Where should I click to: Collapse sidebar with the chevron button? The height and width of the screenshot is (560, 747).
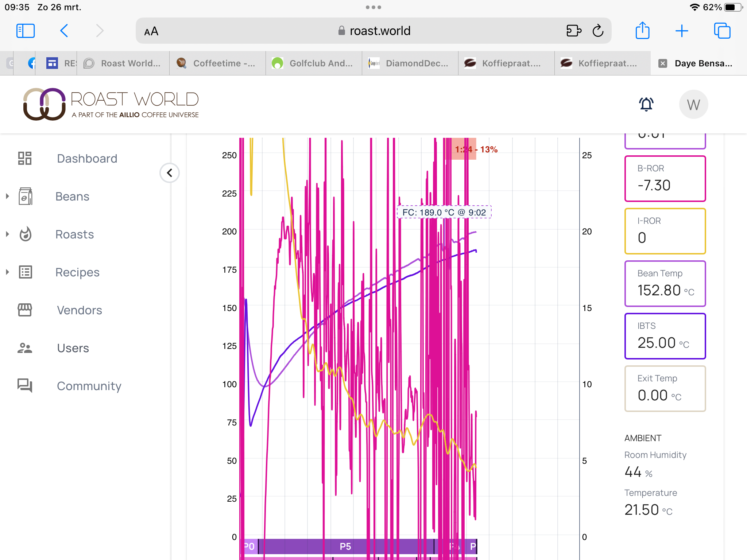click(x=170, y=173)
